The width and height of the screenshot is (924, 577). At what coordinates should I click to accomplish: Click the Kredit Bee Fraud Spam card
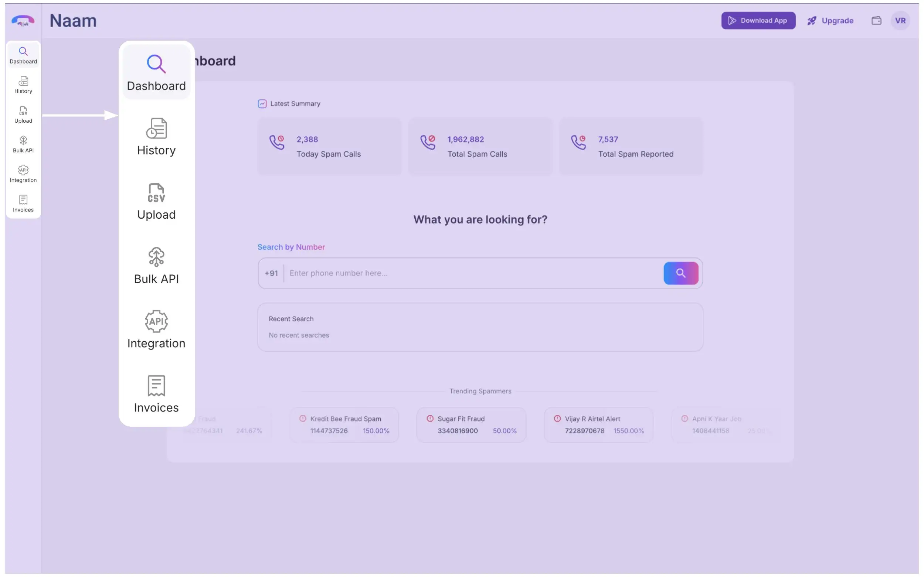tap(344, 424)
